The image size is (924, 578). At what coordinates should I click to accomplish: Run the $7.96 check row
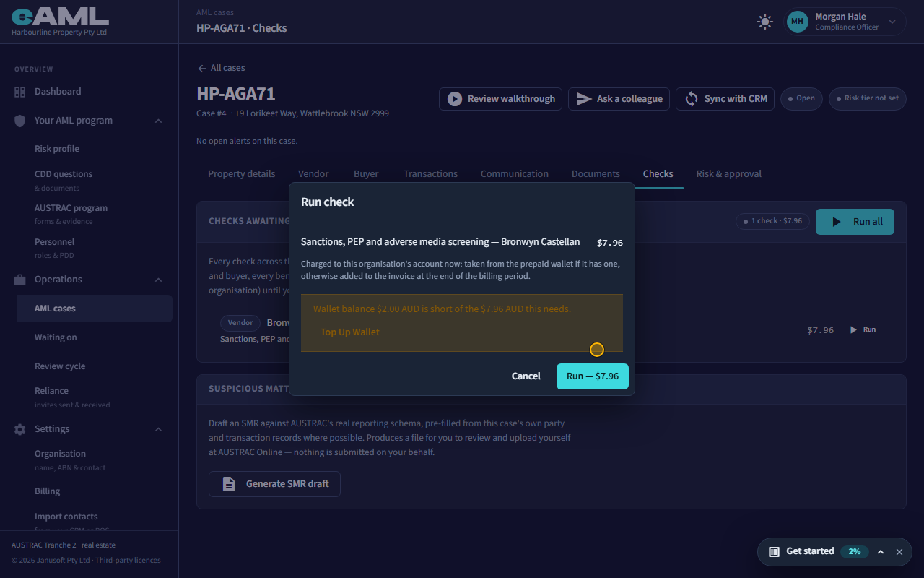tap(863, 329)
